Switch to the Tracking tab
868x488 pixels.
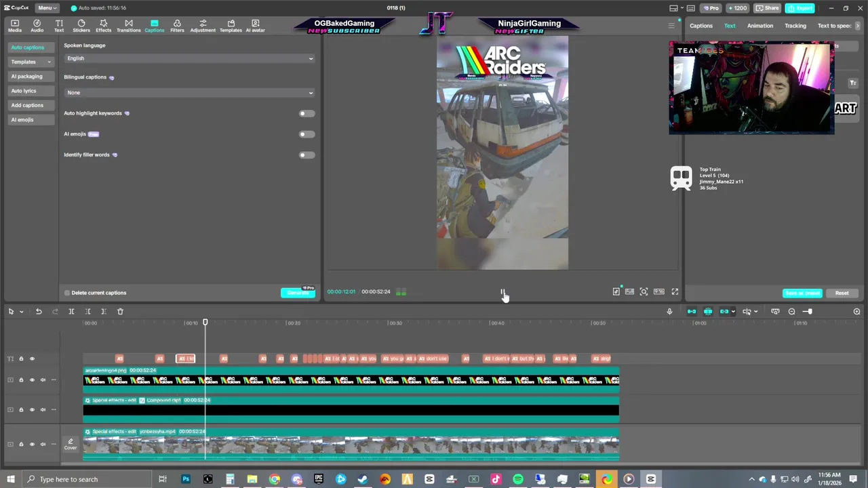click(795, 26)
